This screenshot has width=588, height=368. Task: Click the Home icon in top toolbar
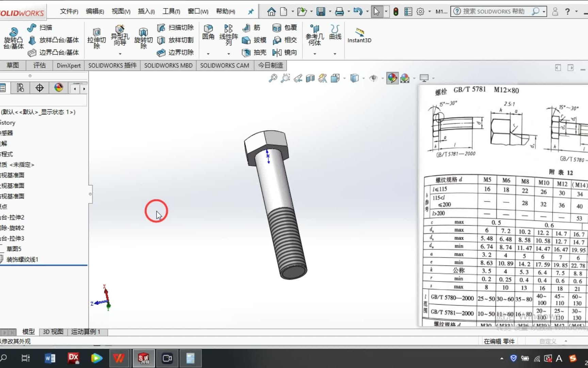click(271, 12)
